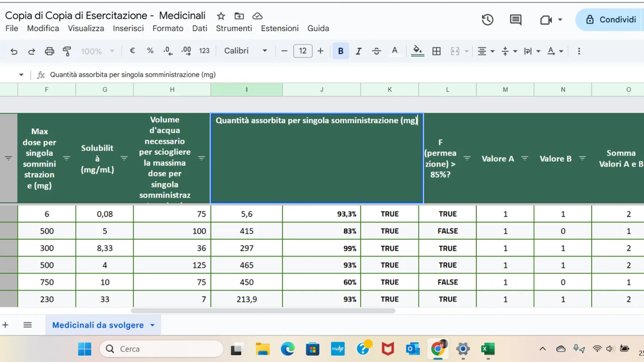Expand Medicinali da svolgere sheet tab menu
The width and height of the screenshot is (644, 362).
pos(153,325)
